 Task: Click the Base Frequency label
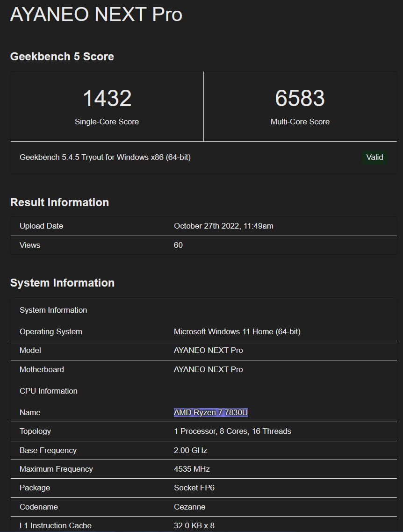(48, 450)
